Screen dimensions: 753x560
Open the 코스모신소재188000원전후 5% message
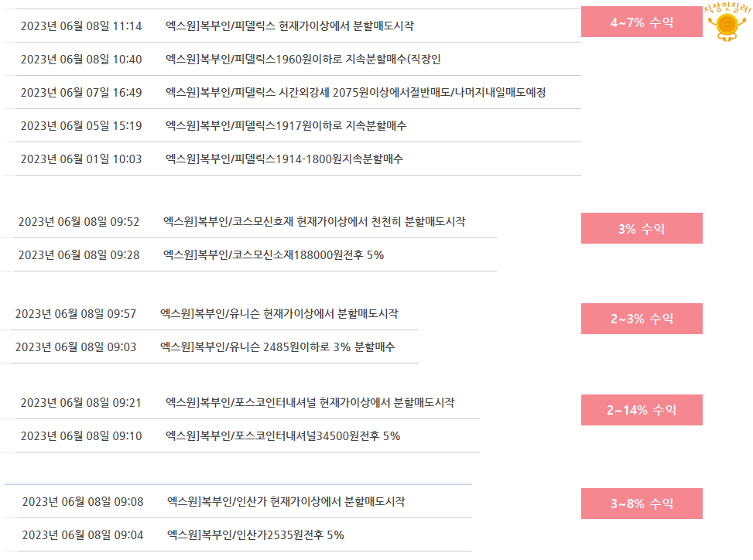tap(274, 254)
